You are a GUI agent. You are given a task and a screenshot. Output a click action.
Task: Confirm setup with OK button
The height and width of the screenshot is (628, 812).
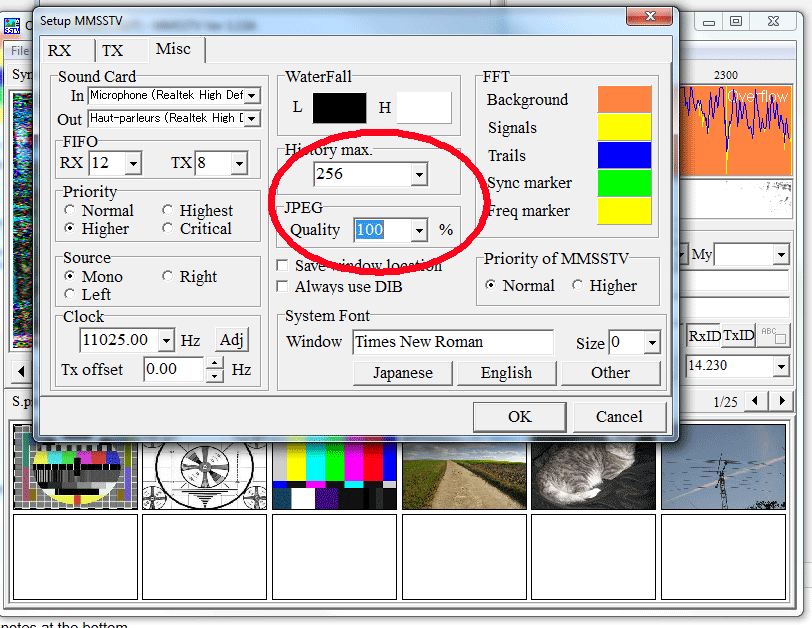(519, 417)
